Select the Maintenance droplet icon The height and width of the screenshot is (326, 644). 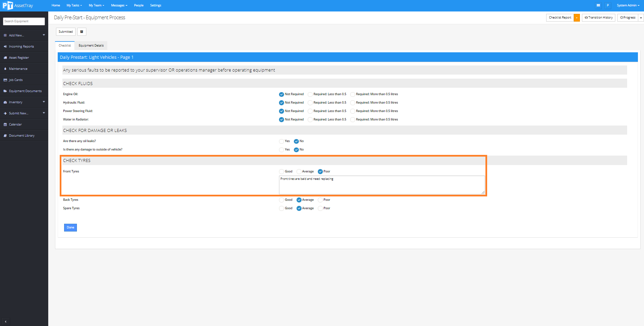(18, 69)
